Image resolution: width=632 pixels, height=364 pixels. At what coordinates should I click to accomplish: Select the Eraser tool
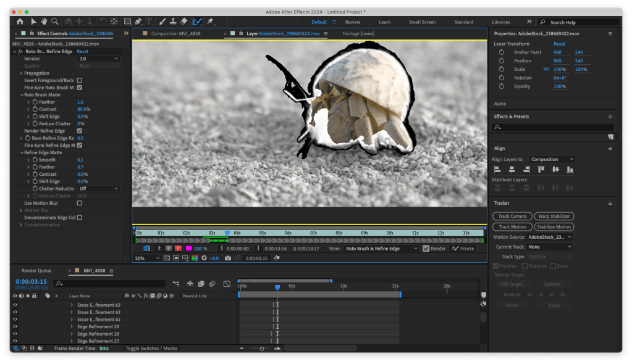pos(183,22)
